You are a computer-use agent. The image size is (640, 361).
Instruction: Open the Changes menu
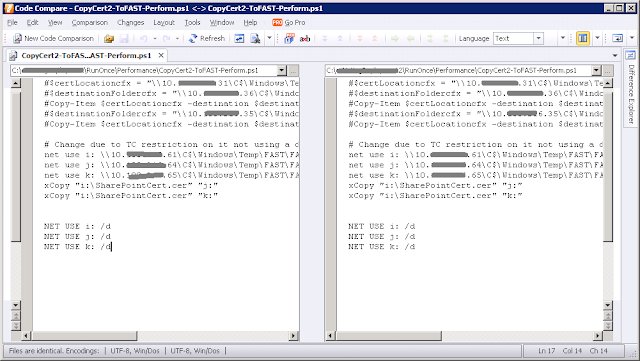(x=131, y=22)
